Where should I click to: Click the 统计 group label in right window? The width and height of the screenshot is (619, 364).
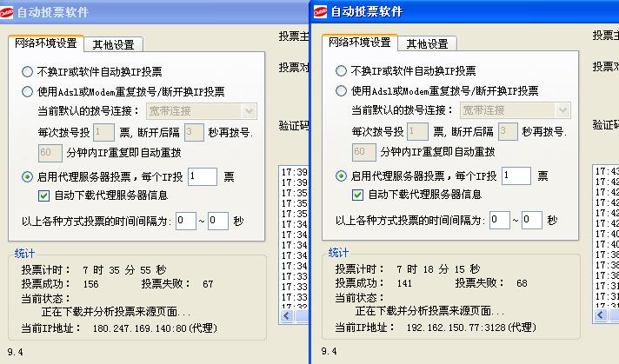(x=338, y=253)
